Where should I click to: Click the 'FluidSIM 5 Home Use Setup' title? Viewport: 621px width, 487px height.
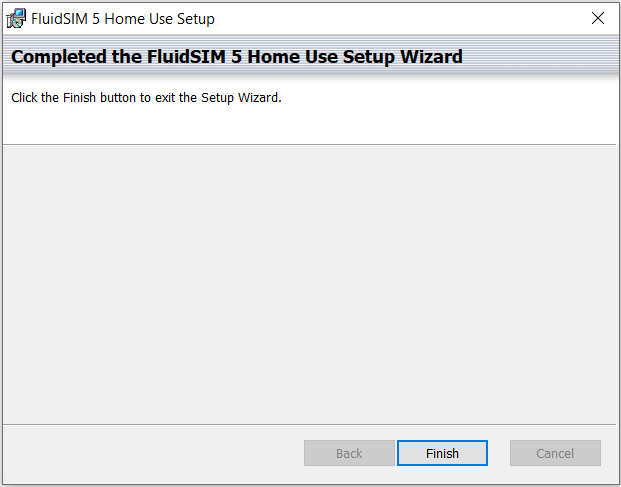[123, 19]
